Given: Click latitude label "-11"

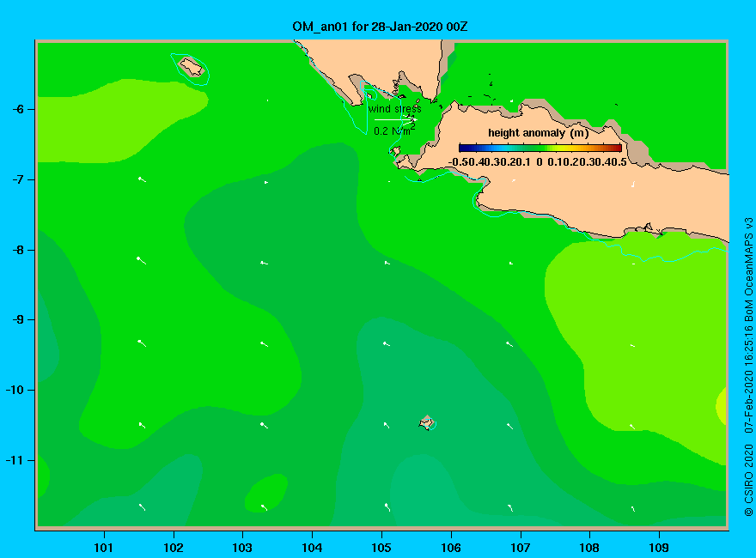Looking at the screenshot, I should pos(15,460).
